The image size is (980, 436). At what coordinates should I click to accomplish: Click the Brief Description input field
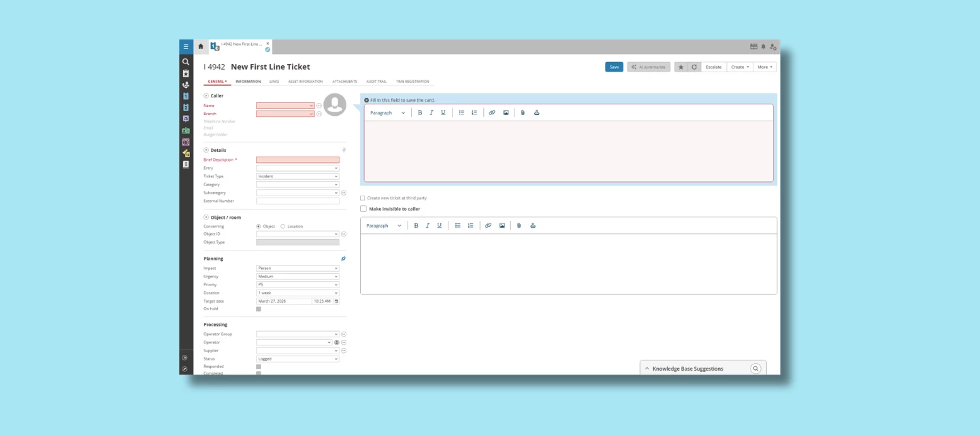[296, 159]
